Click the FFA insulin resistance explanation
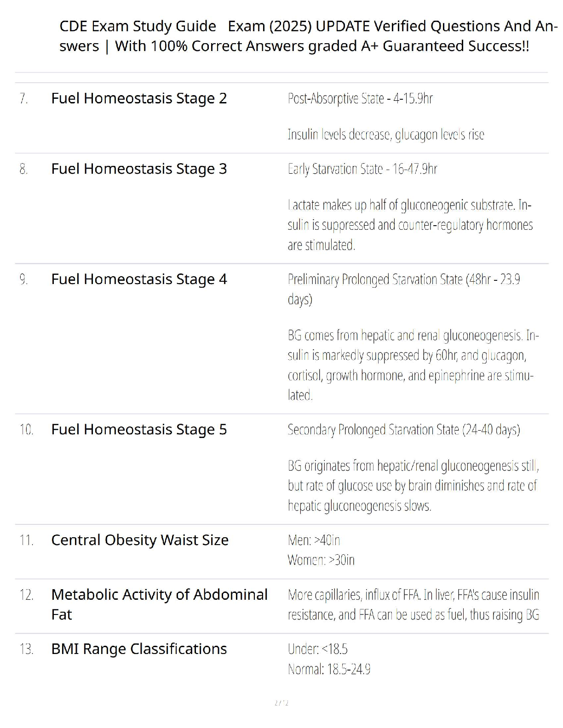This screenshot has width=563, height=728. coord(413,604)
